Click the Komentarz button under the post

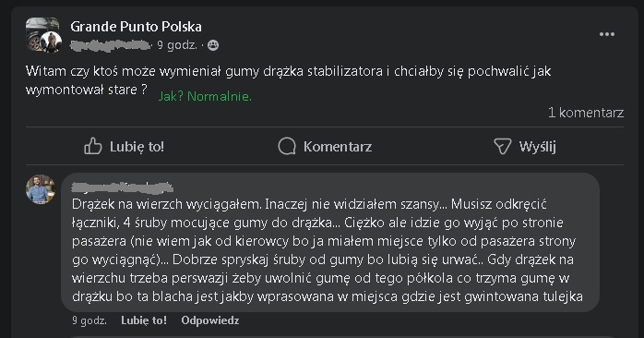pos(325,147)
